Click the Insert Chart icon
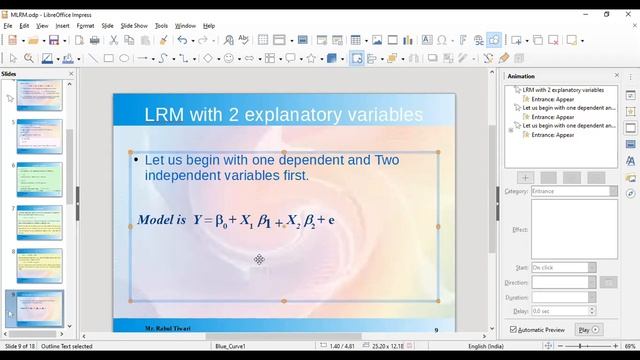 click(x=407, y=40)
